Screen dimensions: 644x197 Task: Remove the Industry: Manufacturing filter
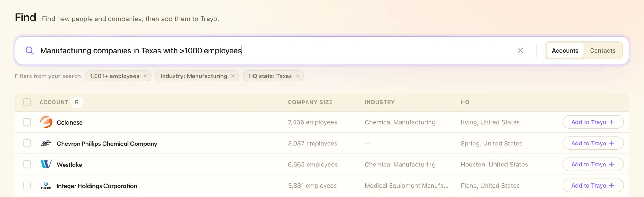pyautogui.click(x=233, y=76)
